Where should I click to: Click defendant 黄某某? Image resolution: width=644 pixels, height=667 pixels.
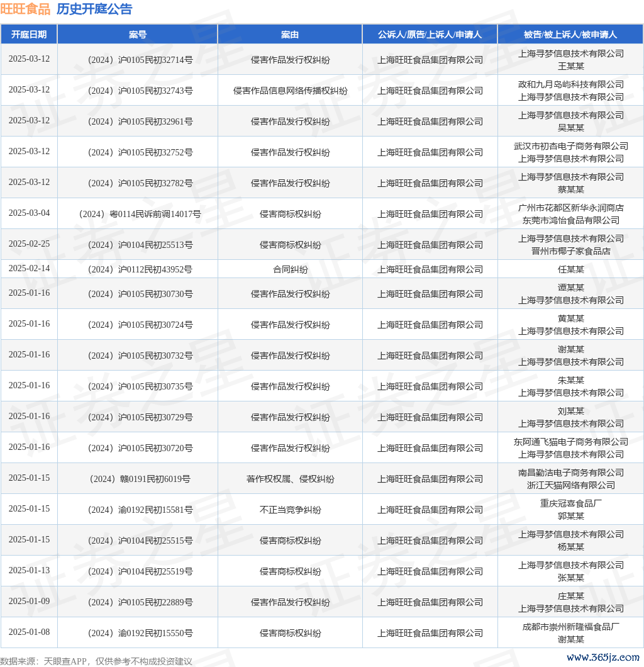pos(571,318)
